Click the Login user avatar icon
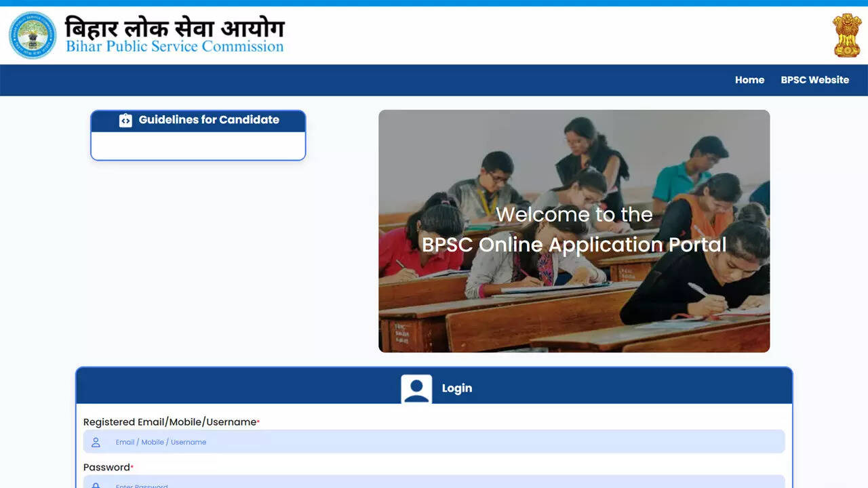This screenshot has height=488, width=868. [x=416, y=389]
